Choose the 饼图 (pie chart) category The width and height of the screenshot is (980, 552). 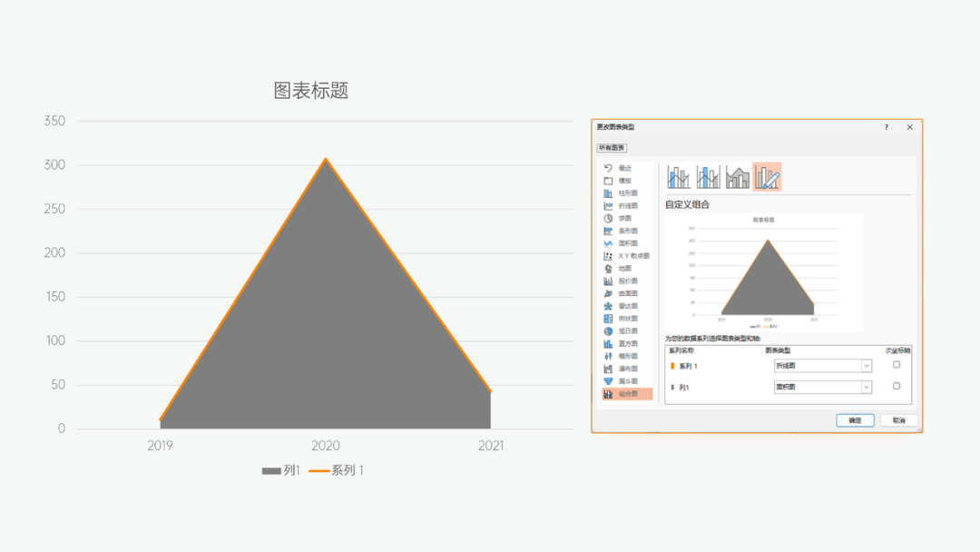point(624,219)
